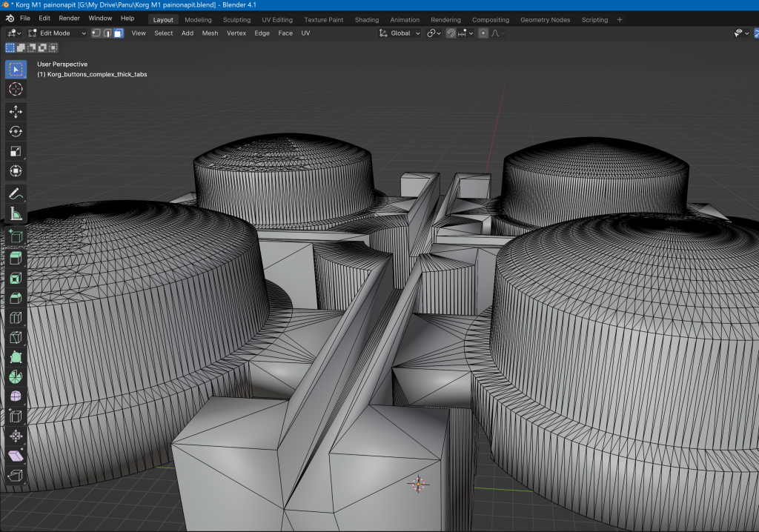Open Global transform orientation dropdown
This screenshot has height=532, width=759.
tap(400, 33)
